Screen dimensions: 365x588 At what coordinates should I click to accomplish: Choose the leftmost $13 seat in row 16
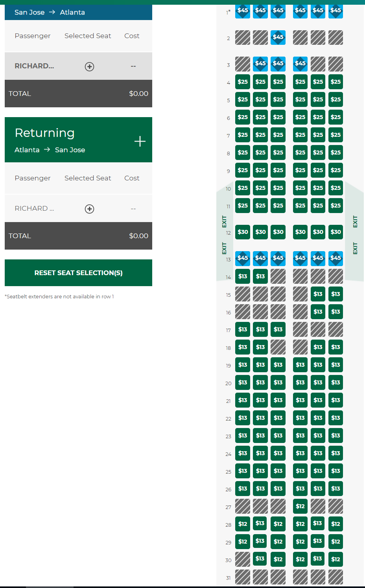[x=318, y=312]
